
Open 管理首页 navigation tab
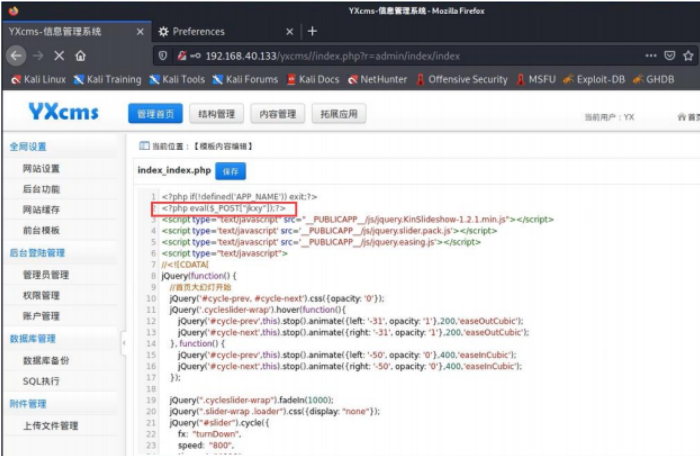point(155,114)
